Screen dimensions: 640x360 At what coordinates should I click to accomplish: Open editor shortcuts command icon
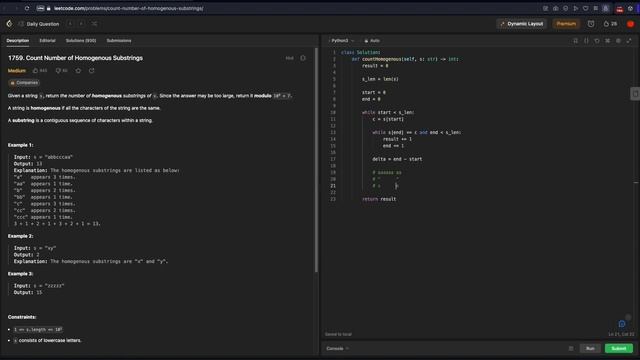pos(607,40)
